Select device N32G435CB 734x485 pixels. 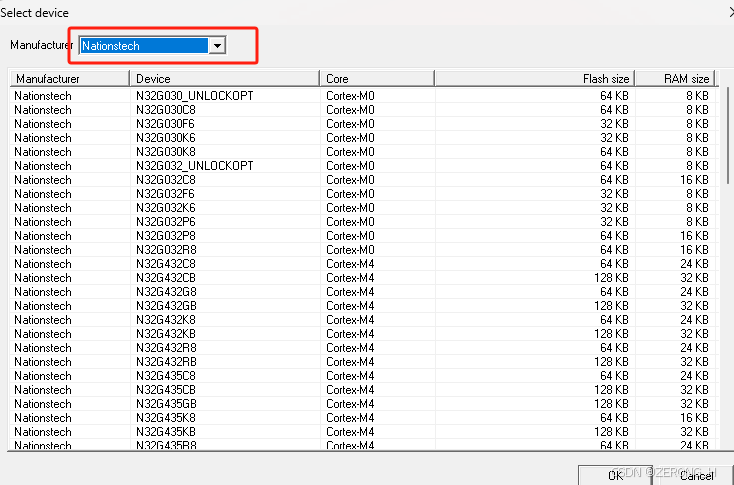(166, 390)
